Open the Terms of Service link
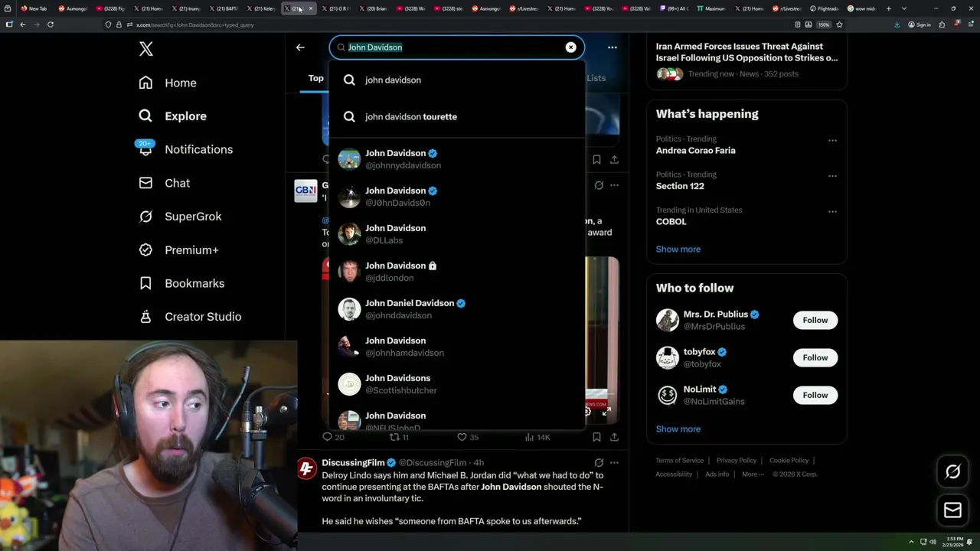This screenshot has width=980, height=551. (x=679, y=461)
